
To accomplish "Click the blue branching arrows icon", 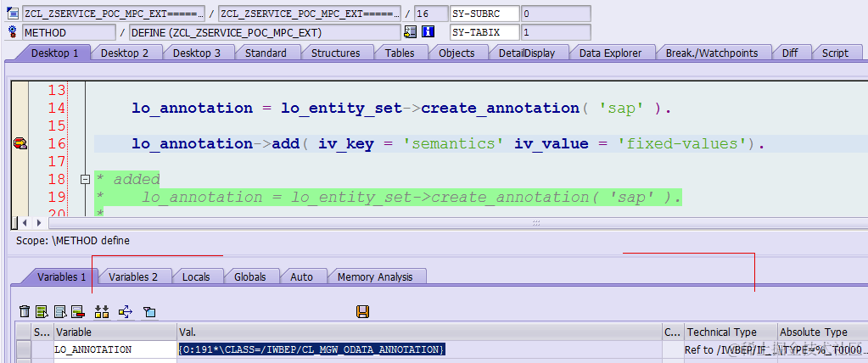I will pos(126,311).
